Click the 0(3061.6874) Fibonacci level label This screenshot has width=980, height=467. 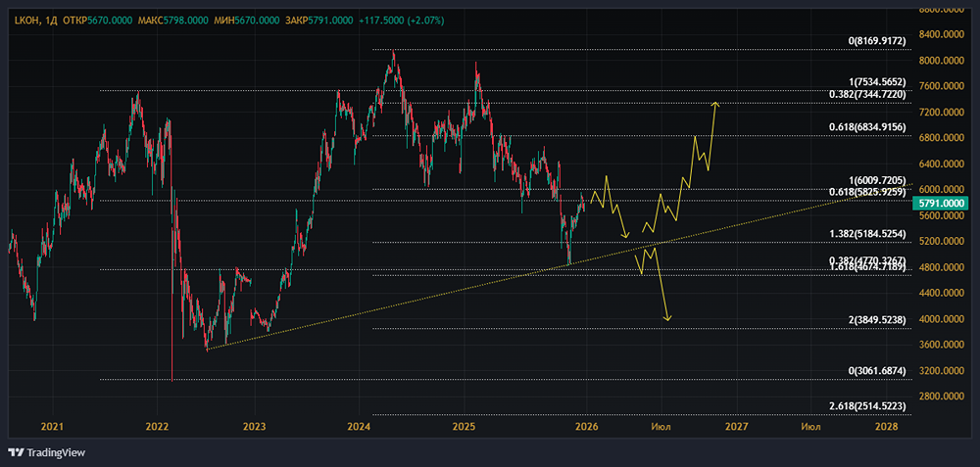(x=877, y=372)
